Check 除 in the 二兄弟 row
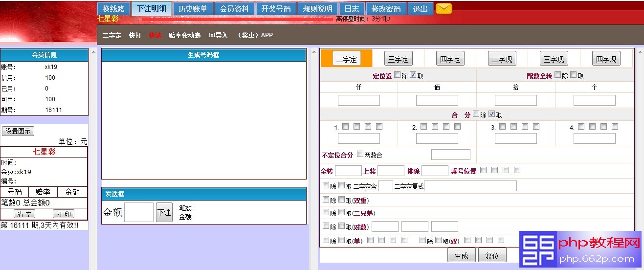Image resolution: width=644 pixels, height=270 pixels. (x=326, y=212)
